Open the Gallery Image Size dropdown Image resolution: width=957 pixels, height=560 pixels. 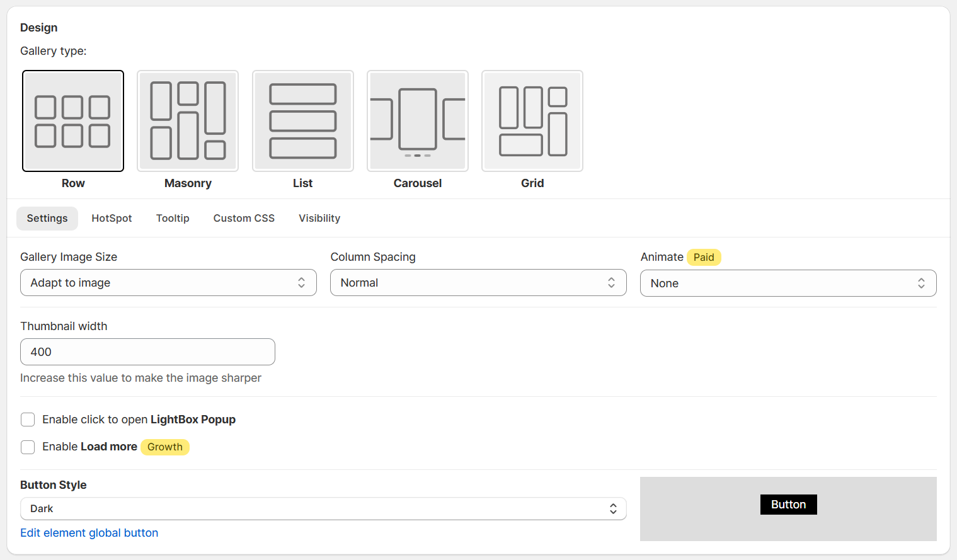point(168,283)
